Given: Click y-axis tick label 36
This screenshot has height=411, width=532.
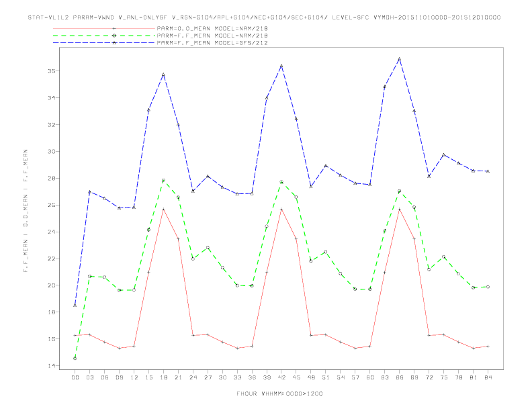Looking at the screenshot, I should coord(52,71).
